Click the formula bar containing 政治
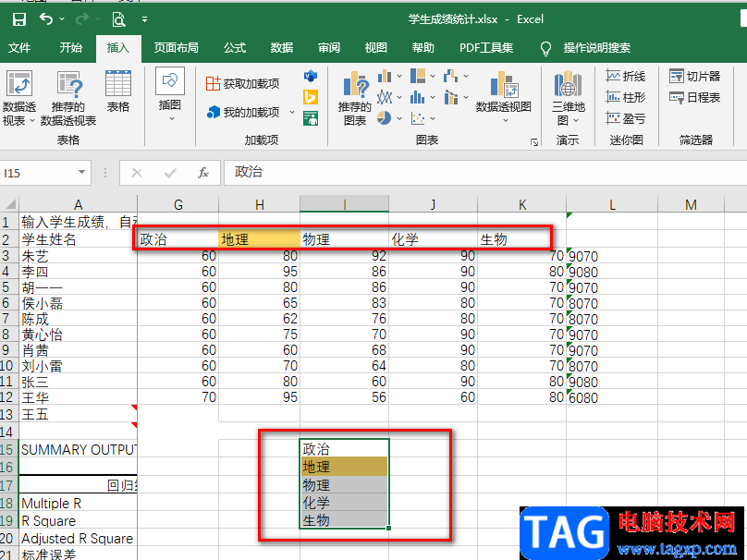The image size is (747, 560). tap(485, 173)
